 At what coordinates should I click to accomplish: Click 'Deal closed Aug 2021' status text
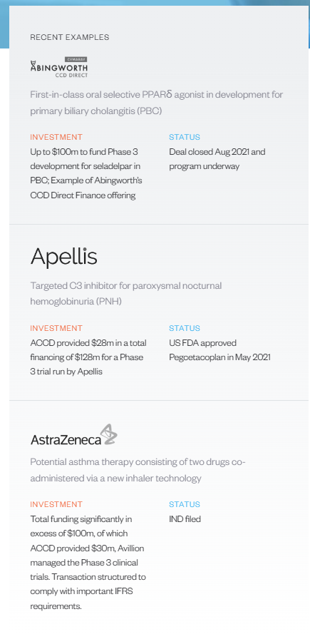(x=217, y=159)
